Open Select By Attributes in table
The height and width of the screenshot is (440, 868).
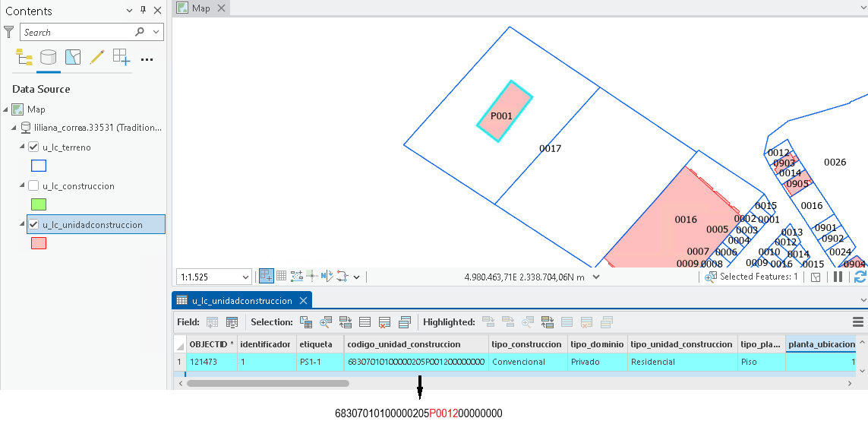(305, 322)
